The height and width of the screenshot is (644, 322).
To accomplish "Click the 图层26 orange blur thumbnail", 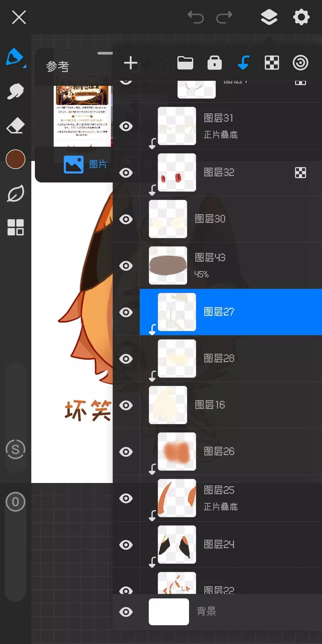I will point(177,451).
